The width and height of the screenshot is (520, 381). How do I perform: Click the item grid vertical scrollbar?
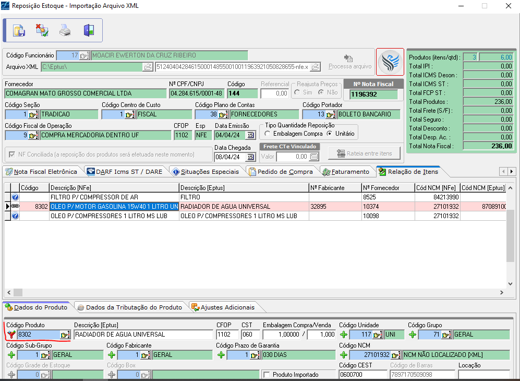pyautogui.click(x=510, y=236)
